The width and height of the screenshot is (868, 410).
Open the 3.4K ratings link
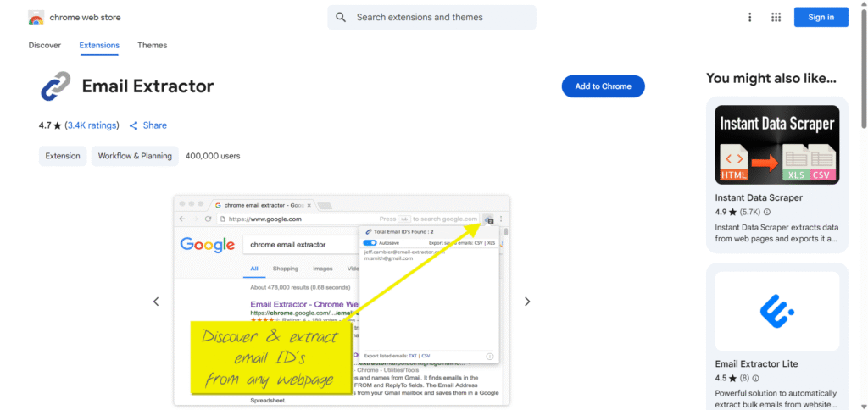click(92, 125)
